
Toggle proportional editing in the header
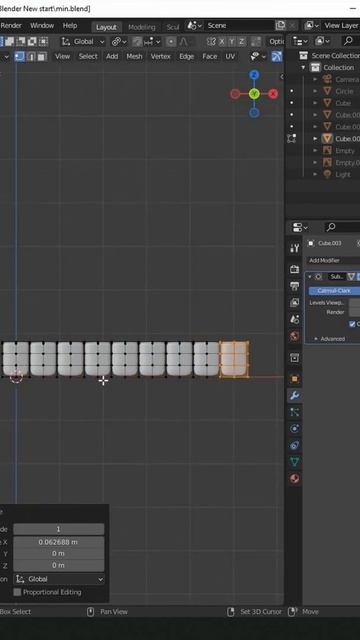coord(171,42)
